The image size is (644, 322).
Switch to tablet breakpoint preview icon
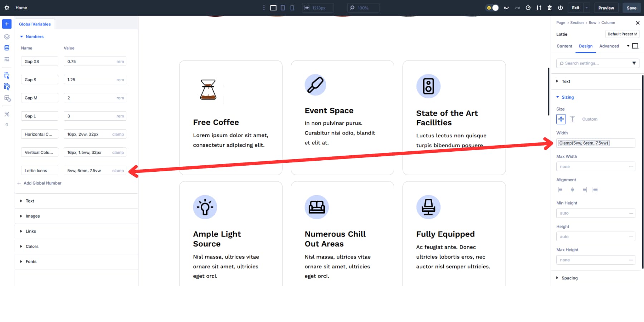point(283,8)
